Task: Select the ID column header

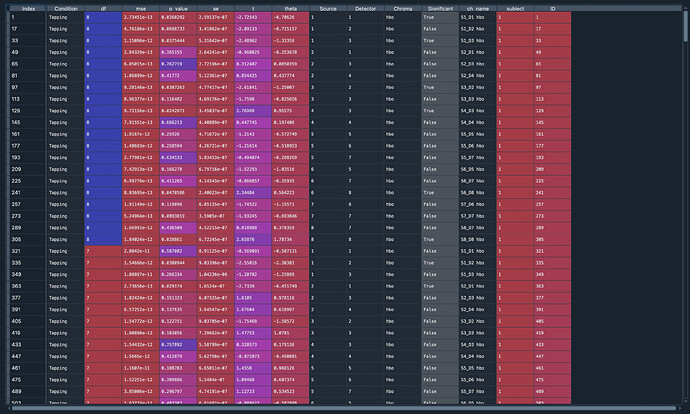Action: 552,8
